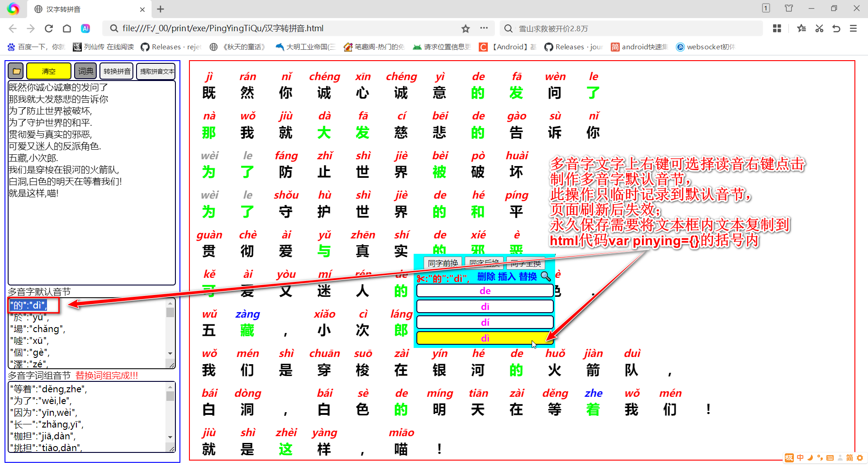Select the 'dí' pronunciation option
The image size is (868, 466).
click(x=485, y=322)
